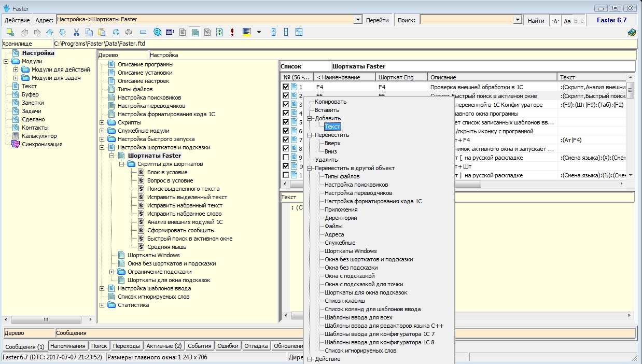The height and width of the screenshot is (364, 642).
Task: Collapse the Модули node in left tree
Action: (6, 61)
